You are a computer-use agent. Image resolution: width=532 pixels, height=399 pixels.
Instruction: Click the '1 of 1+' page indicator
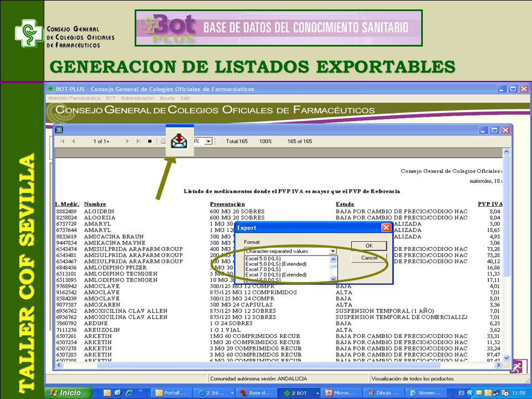point(101,141)
